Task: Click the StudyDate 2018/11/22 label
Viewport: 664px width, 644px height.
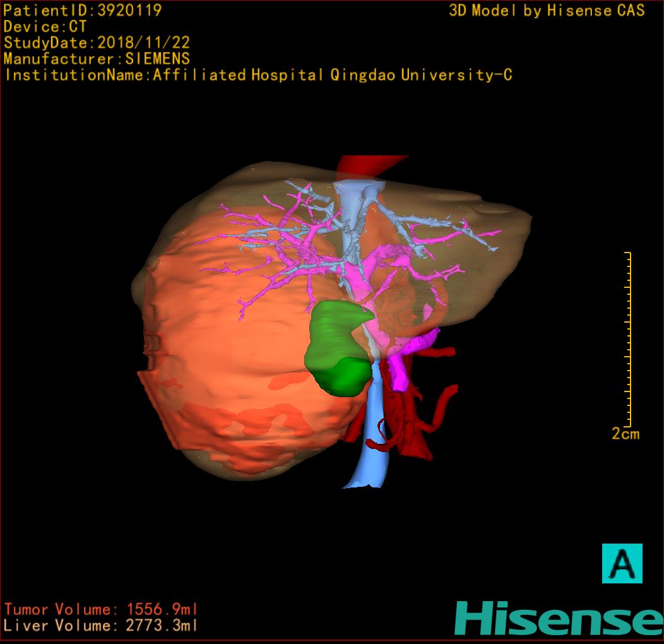Action: pos(97,43)
